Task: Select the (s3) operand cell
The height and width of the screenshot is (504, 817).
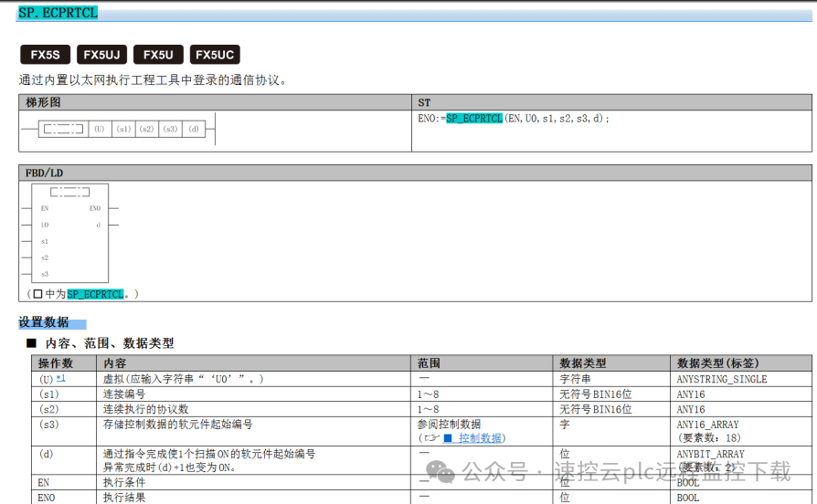Action: tap(64, 431)
